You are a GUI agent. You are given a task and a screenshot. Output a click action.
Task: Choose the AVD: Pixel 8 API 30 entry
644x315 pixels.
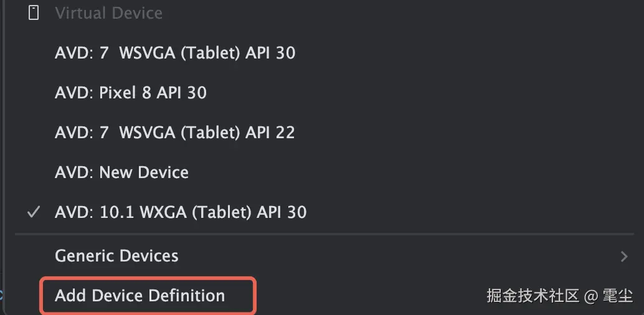point(131,93)
